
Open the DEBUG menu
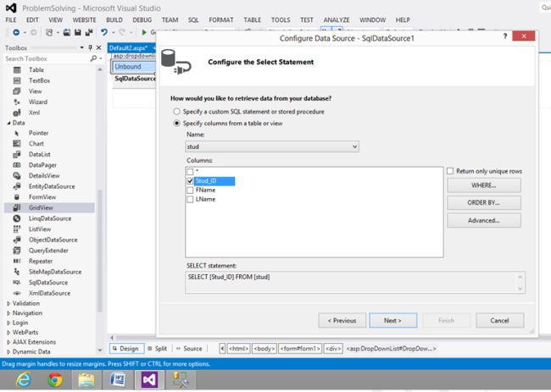click(x=142, y=20)
